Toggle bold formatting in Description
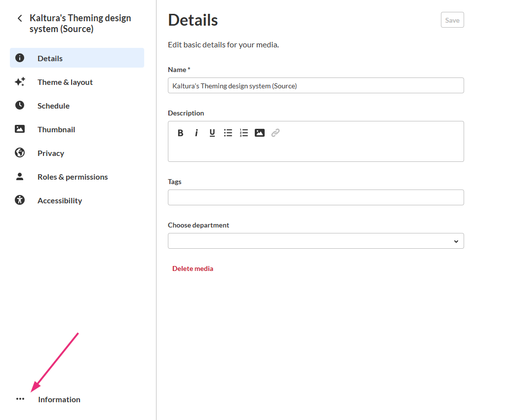Viewport: 512px width, 420px height. click(x=180, y=133)
